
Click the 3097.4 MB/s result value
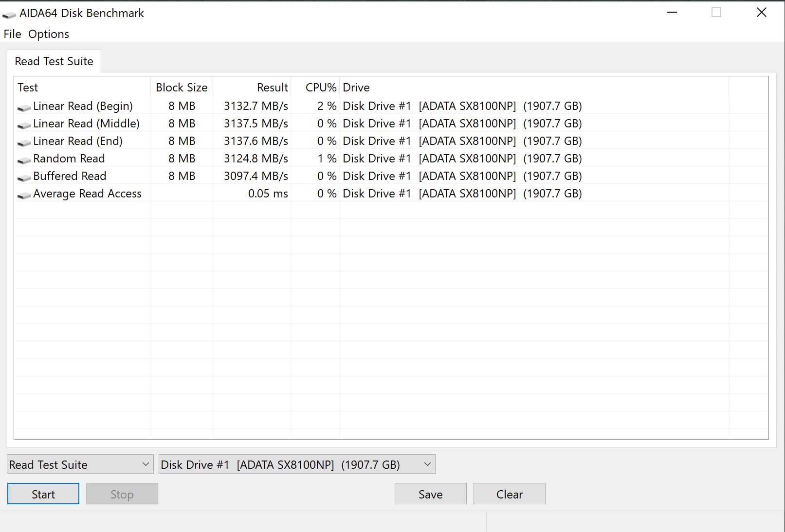(256, 176)
